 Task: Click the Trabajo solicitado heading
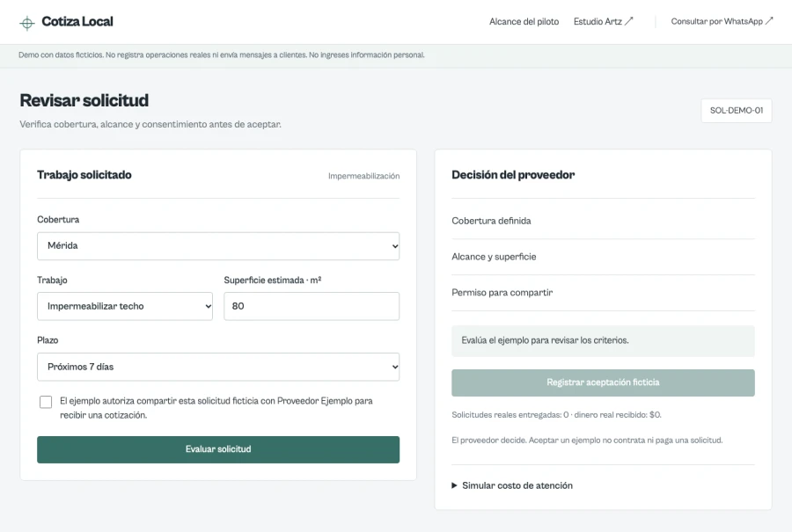[x=84, y=175]
